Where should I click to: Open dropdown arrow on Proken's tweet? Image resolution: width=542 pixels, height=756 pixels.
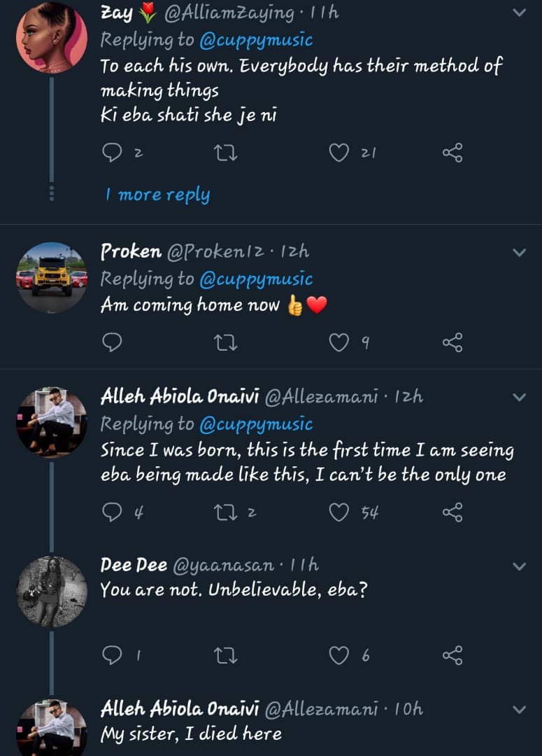click(x=519, y=252)
